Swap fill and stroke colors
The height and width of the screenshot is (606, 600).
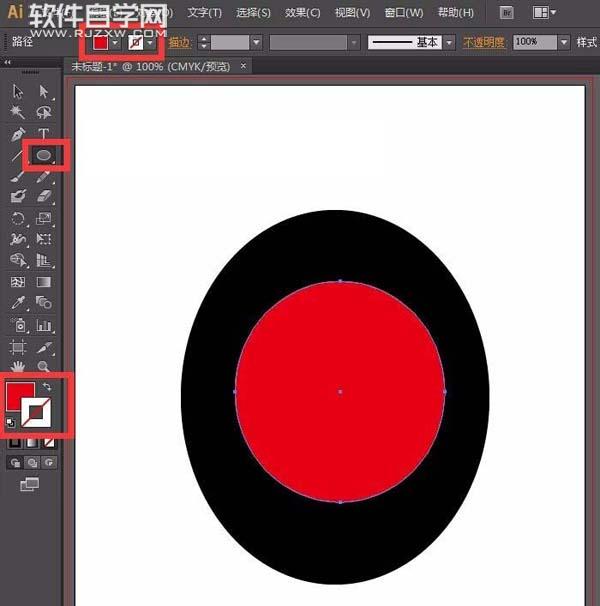click(x=46, y=386)
